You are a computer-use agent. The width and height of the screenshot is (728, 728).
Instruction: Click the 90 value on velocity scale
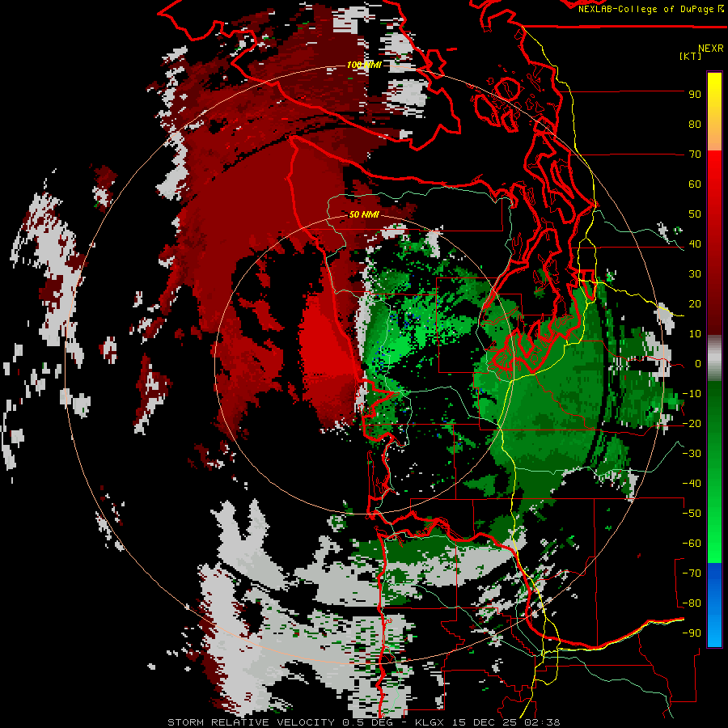pyautogui.click(x=695, y=95)
